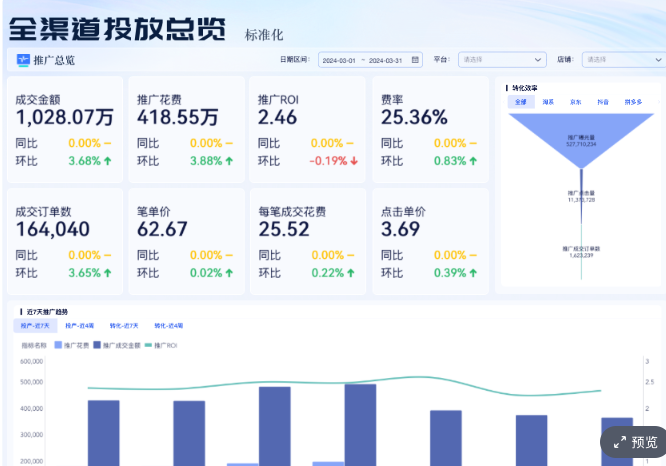The width and height of the screenshot is (666, 466).
Task: Switch to 转化-近4周 trend tab
Action: (x=169, y=326)
